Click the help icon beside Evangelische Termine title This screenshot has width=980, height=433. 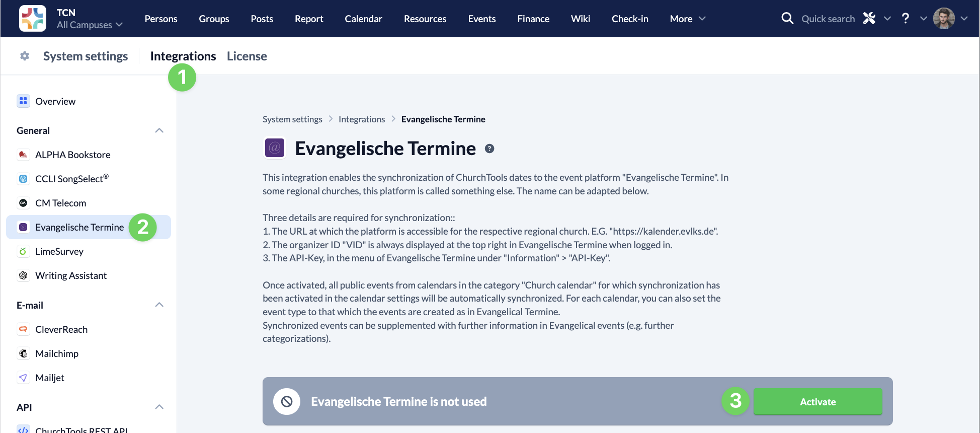click(489, 149)
